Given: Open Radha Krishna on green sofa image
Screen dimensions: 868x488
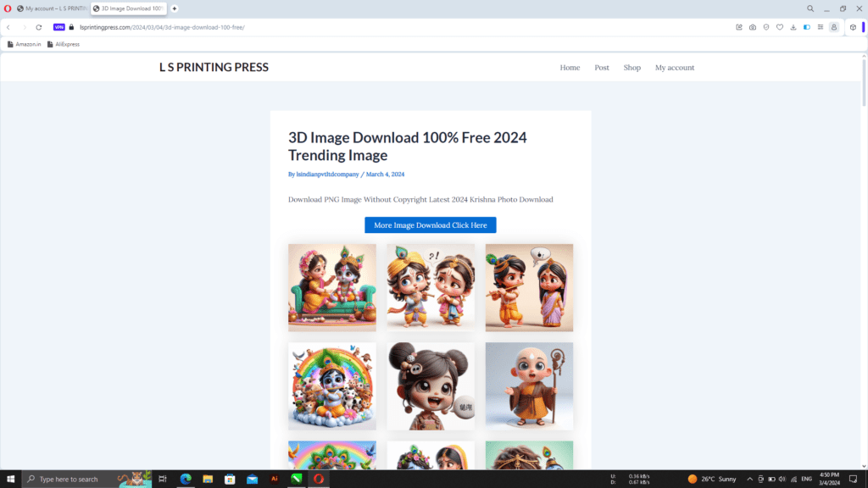Looking at the screenshot, I should [332, 288].
